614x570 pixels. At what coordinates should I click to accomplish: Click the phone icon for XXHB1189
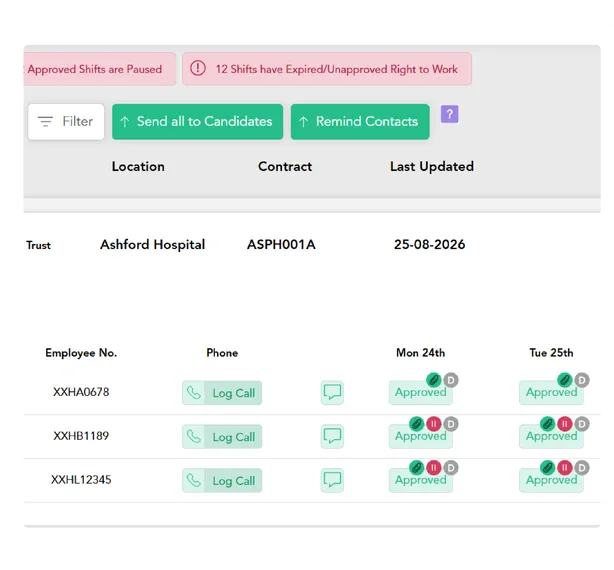tap(193, 437)
